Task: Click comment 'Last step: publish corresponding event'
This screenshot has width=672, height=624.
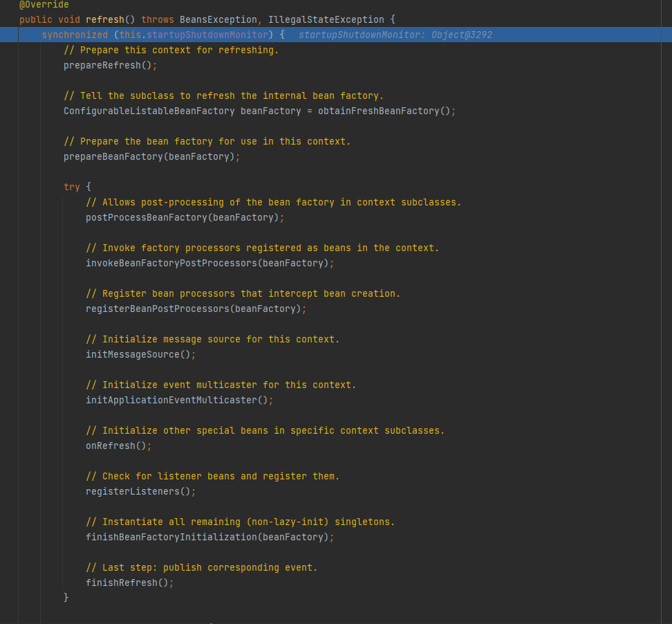Action: point(201,568)
